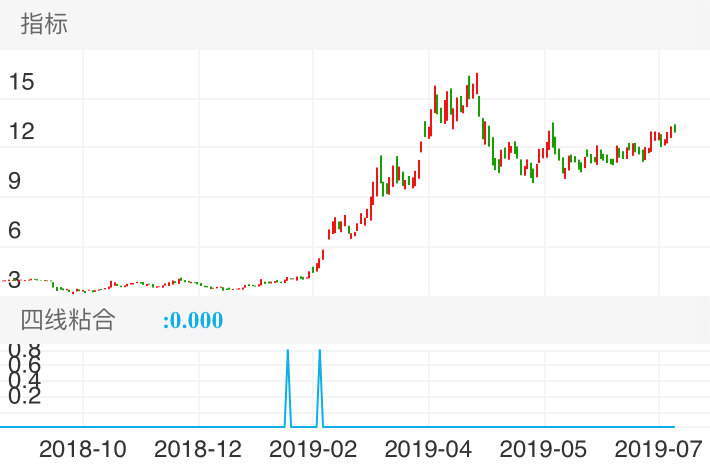Click the 2019-02 date on time axis
This screenshot has width=710, height=472.
[314, 449]
